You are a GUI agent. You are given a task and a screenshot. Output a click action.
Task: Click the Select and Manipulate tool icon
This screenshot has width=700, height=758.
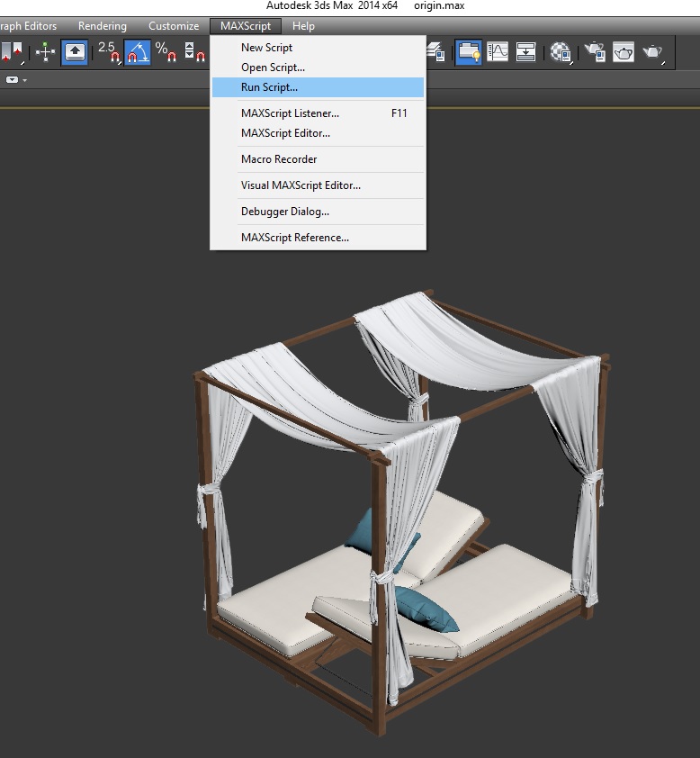click(x=45, y=52)
